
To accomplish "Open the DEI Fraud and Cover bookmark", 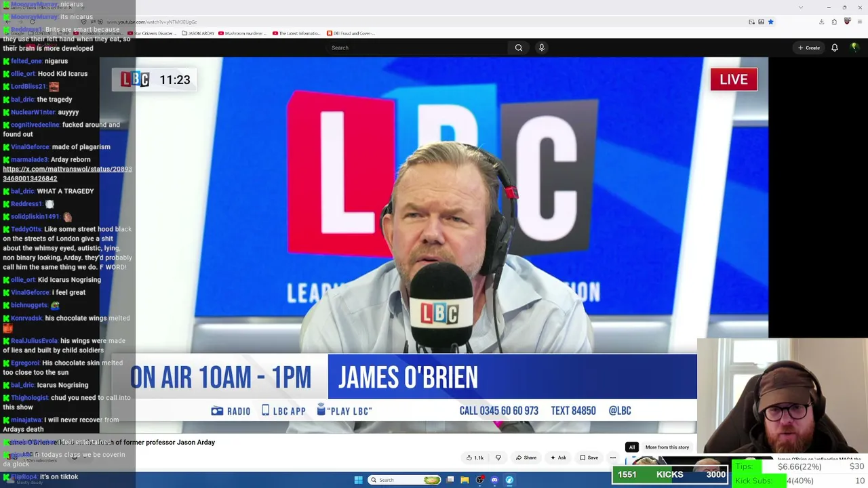I will [x=351, y=33].
